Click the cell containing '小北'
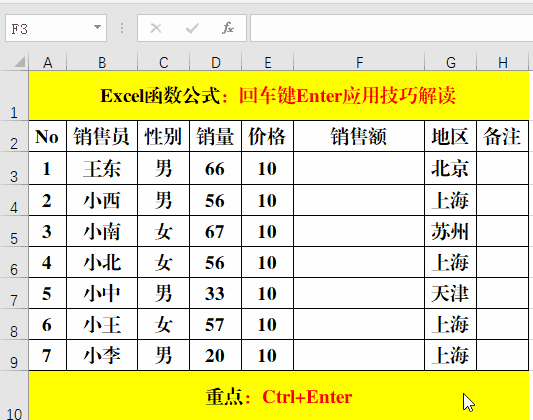 [102, 262]
